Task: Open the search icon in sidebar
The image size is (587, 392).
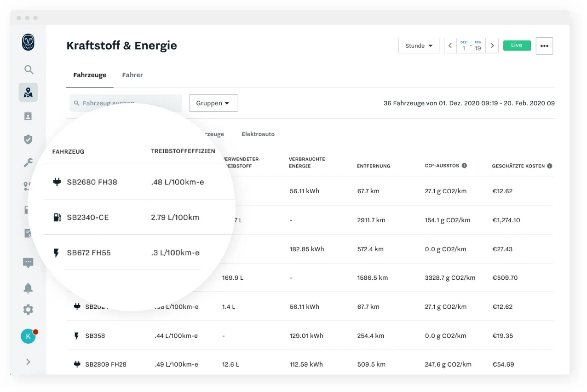Action: click(x=29, y=70)
